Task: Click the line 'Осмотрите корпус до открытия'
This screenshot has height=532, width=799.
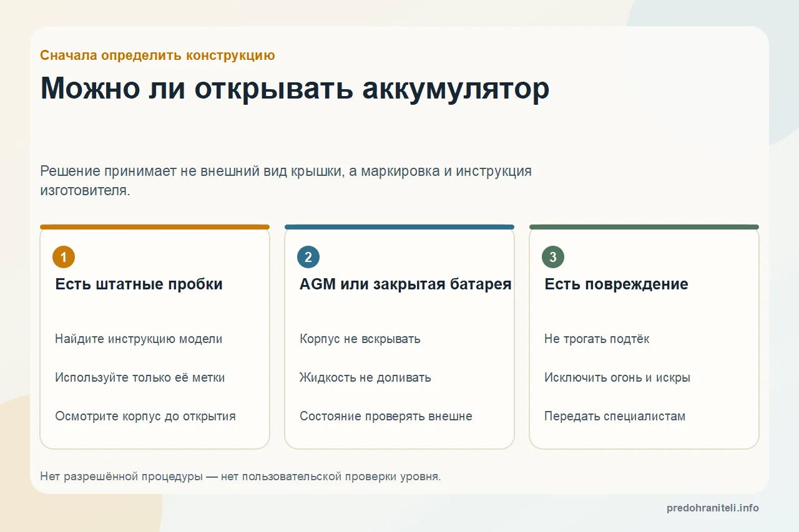Action: [x=145, y=417]
